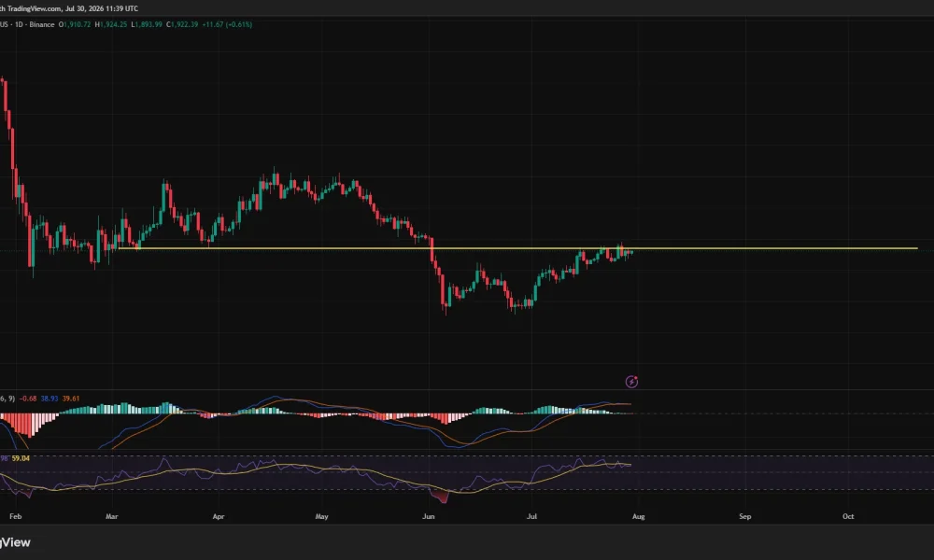Click the Aug label on time axis
This screenshot has width=934, height=560.
click(x=639, y=516)
